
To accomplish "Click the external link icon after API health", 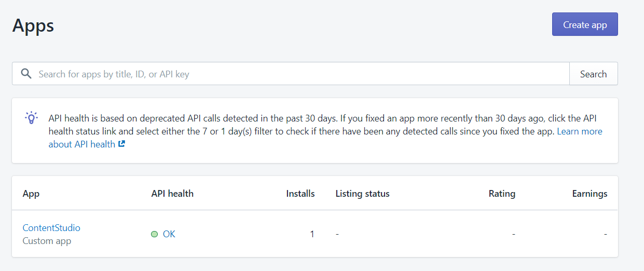I will (x=122, y=144).
